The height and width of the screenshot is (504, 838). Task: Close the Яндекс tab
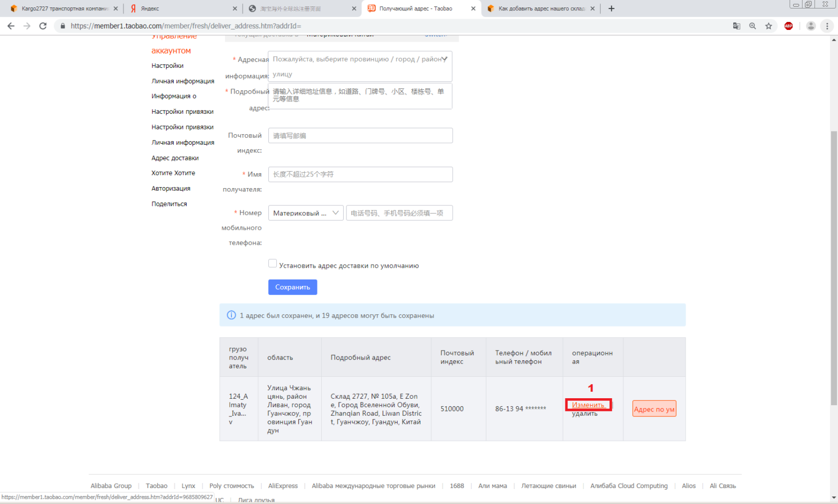click(x=235, y=9)
